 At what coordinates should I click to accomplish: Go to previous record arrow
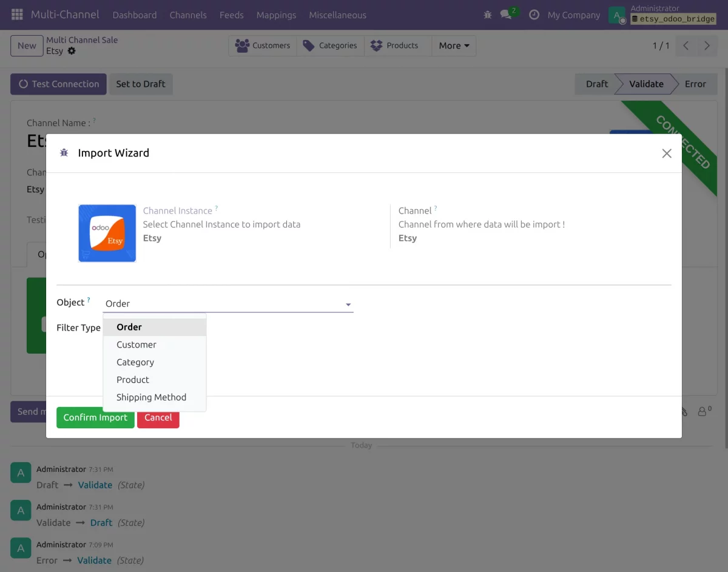[x=686, y=45]
